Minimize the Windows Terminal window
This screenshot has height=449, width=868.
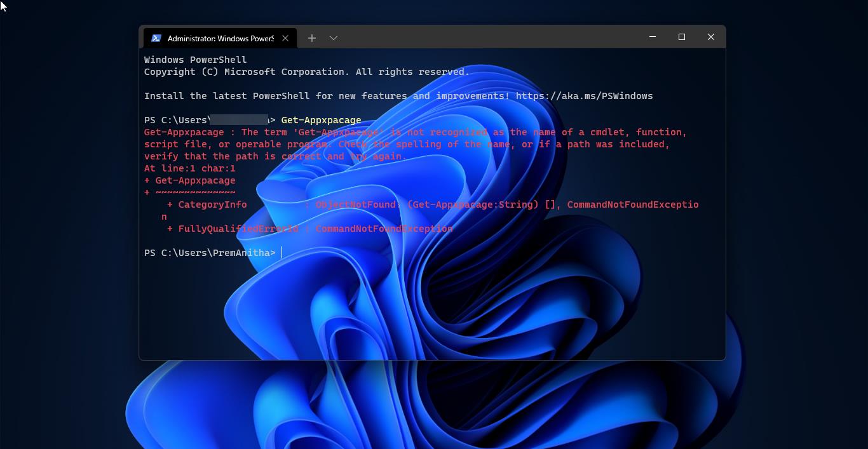[653, 37]
